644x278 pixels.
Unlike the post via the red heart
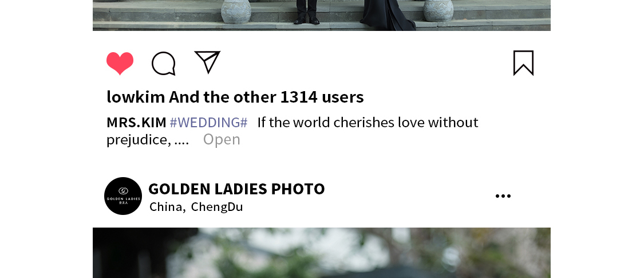click(120, 63)
